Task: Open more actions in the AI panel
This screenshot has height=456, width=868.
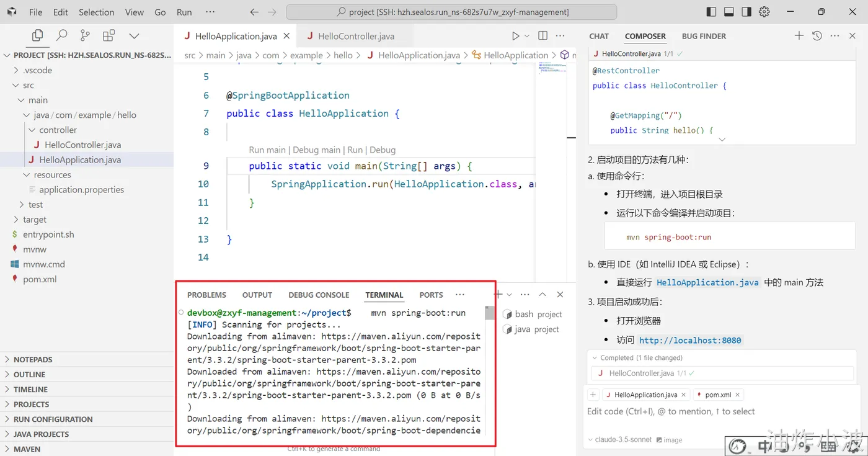Action: tap(835, 36)
